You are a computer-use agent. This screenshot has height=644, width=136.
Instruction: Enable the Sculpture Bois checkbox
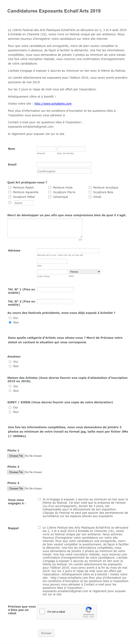(90, 192)
